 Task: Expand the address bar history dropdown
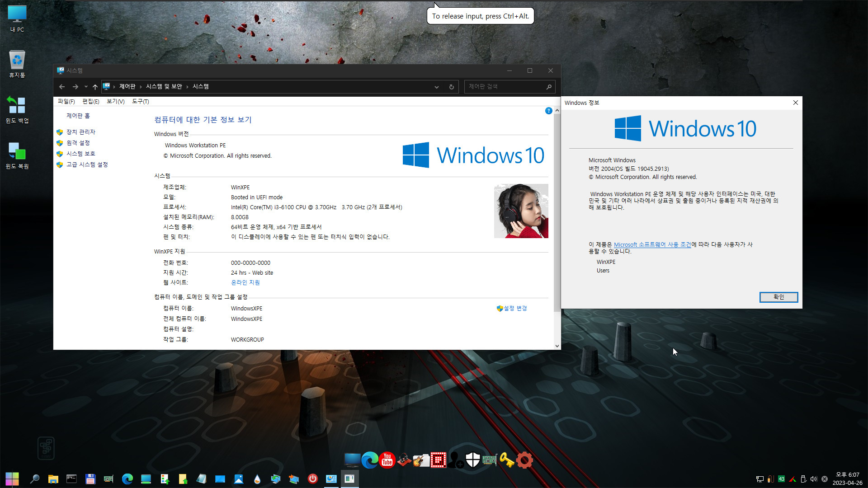point(437,87)
